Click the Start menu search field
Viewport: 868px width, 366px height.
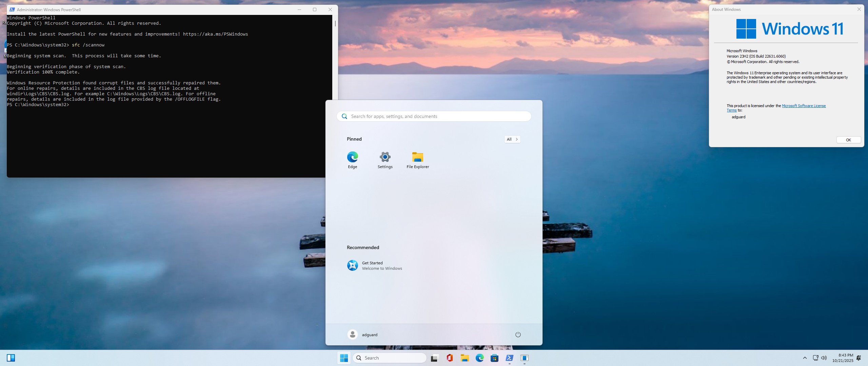[x=434, y=116]
